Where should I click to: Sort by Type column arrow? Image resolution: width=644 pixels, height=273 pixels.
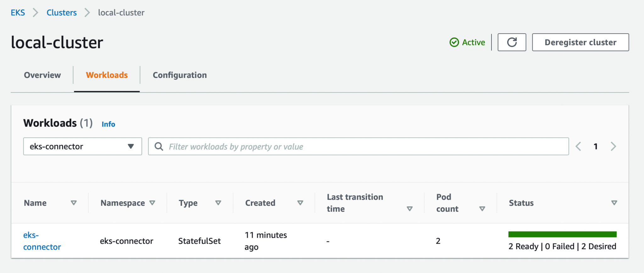point(218,203)
